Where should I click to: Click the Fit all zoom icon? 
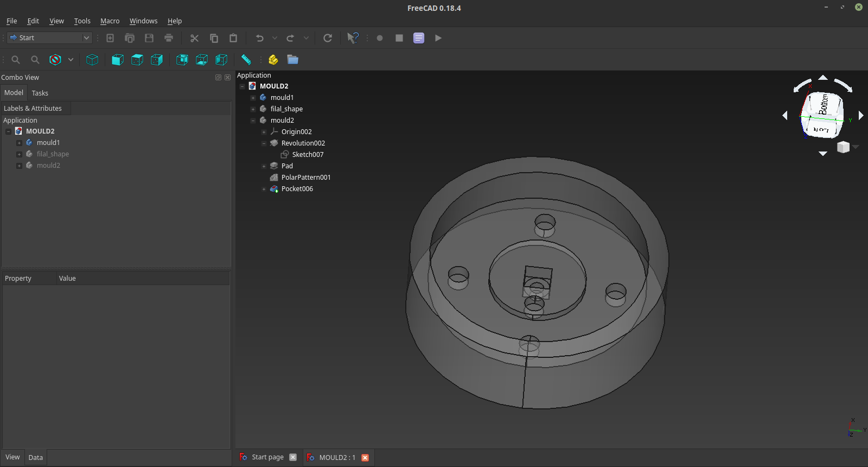[x=16, y=60]
